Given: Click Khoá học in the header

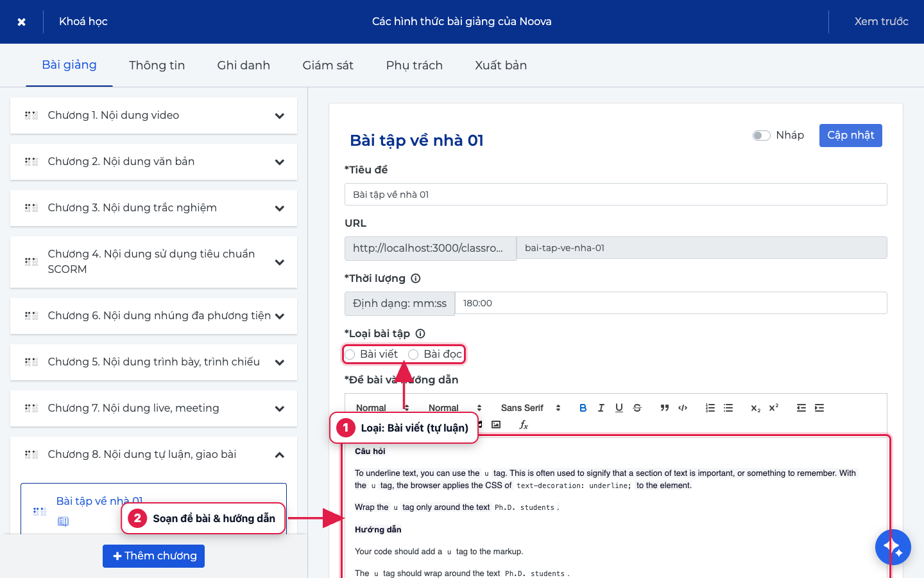Looking at the screenshot, I should pyautogui.click(x=83, y=22).
